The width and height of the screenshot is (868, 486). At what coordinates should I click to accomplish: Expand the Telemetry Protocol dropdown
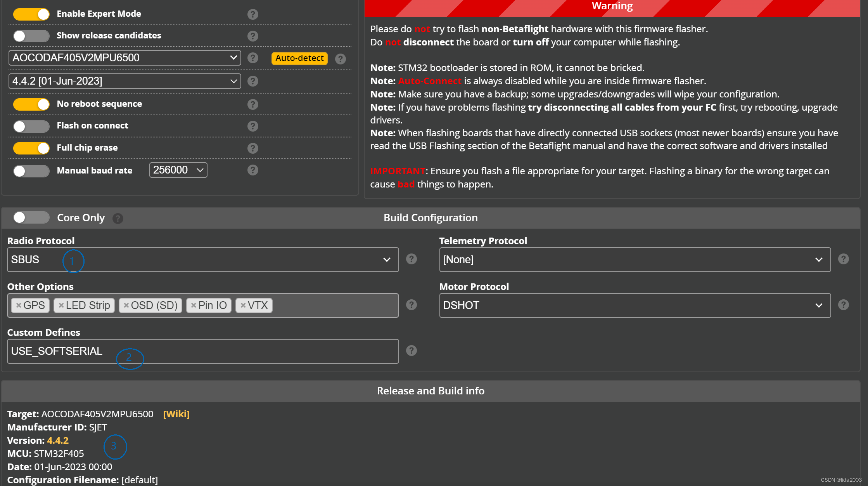click(x=635, y=260)
